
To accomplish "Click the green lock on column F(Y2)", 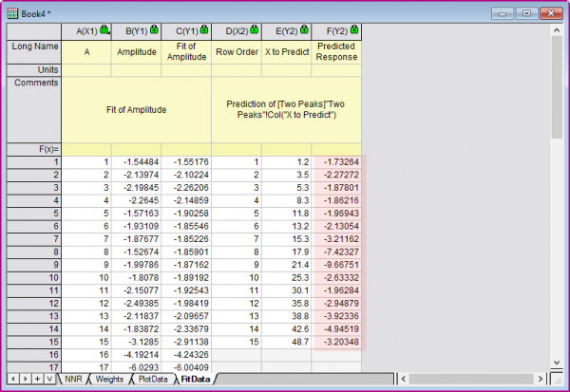I will point(352,30).
